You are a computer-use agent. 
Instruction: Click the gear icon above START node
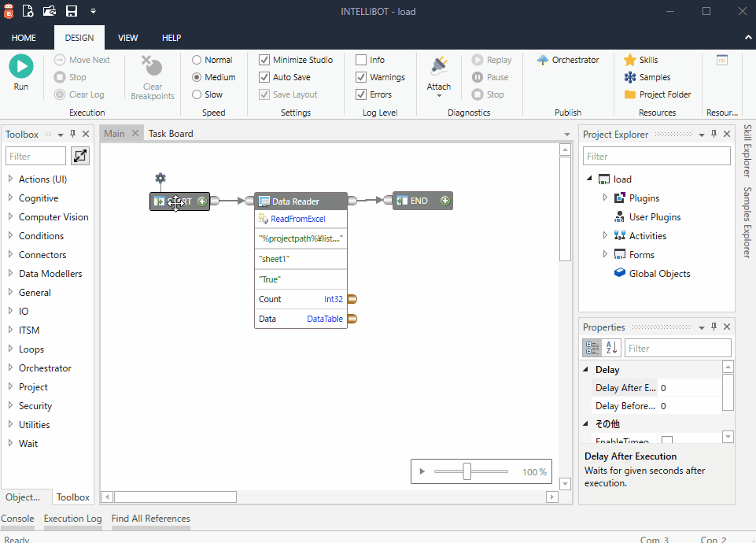pos(160,179)
